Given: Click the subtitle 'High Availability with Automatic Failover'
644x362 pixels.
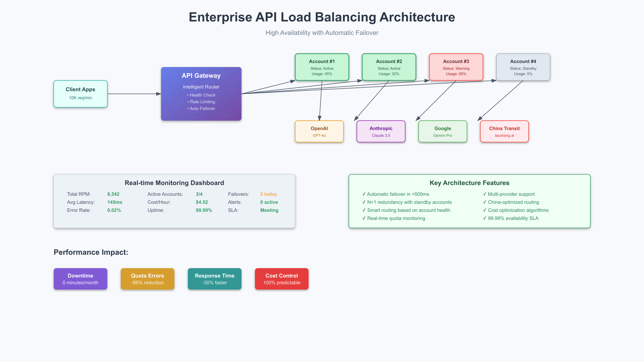Looking at the screenshot, I should pyautogui.click(x=322, y=33).
